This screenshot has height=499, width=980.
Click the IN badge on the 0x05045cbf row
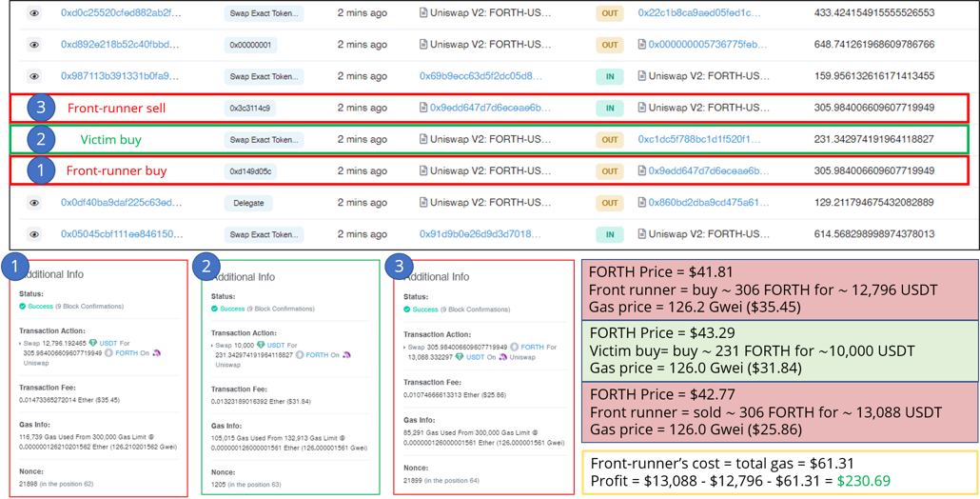click(x=609, y=234)
